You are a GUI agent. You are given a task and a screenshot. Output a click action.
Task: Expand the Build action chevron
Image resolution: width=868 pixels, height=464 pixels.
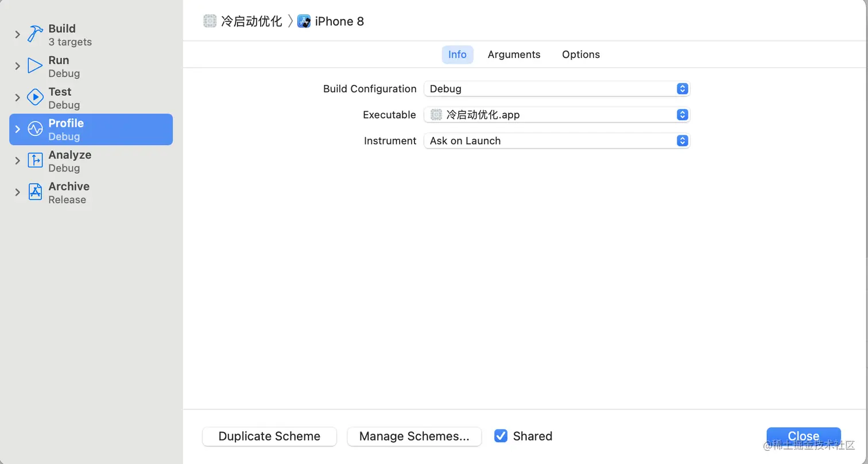[x=18, y=34]
